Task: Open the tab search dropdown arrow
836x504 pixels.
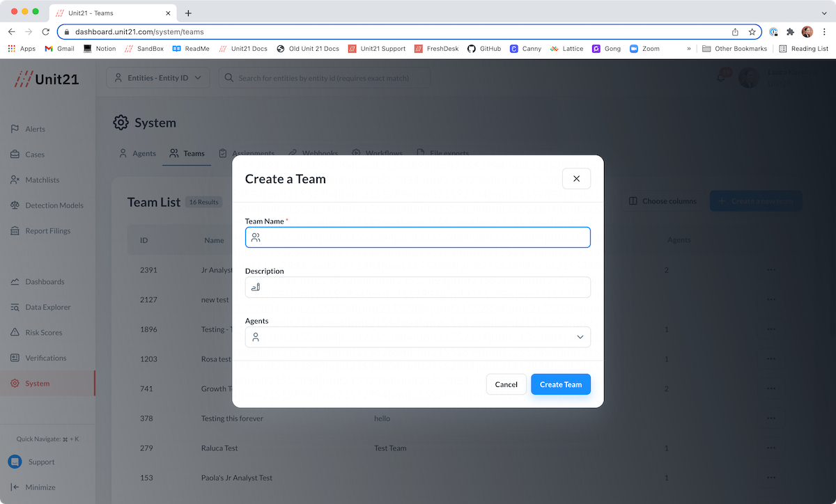Action: click(x=824, y=13)
